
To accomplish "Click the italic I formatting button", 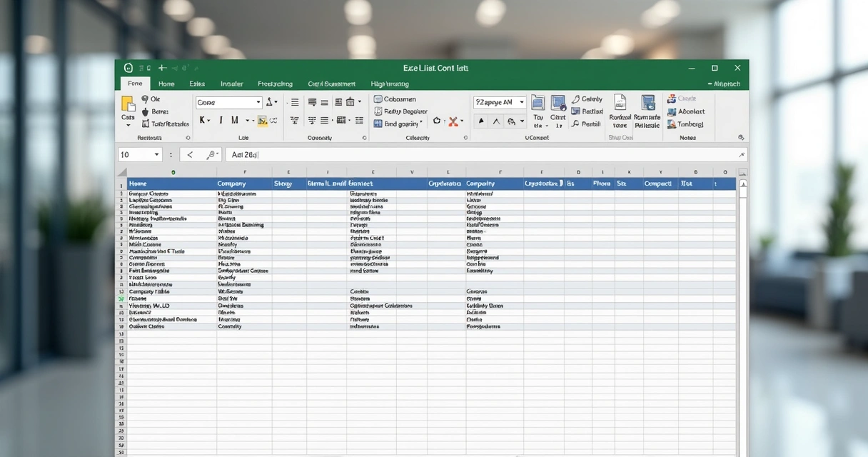I will tap(221, 121).
